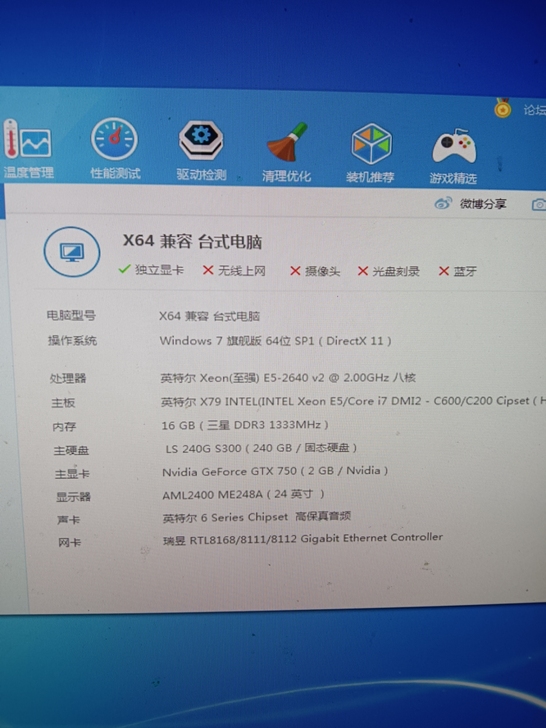Viewport: 546px width, 728px height.
Task: Click the 蓝牙 status item
Action: [x=458, y=272]
